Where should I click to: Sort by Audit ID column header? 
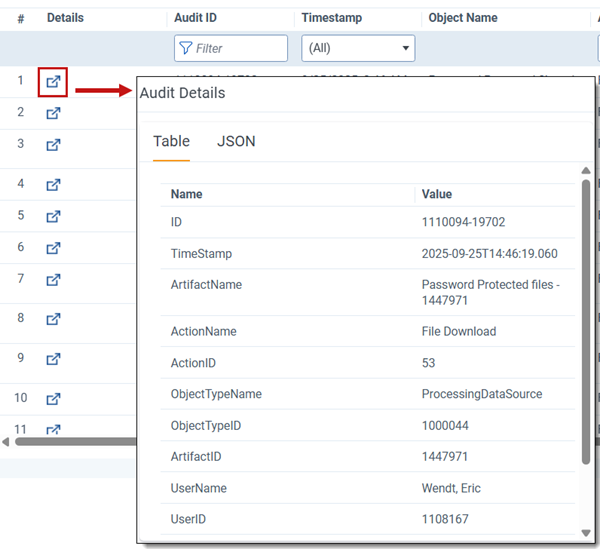[195, 18]
